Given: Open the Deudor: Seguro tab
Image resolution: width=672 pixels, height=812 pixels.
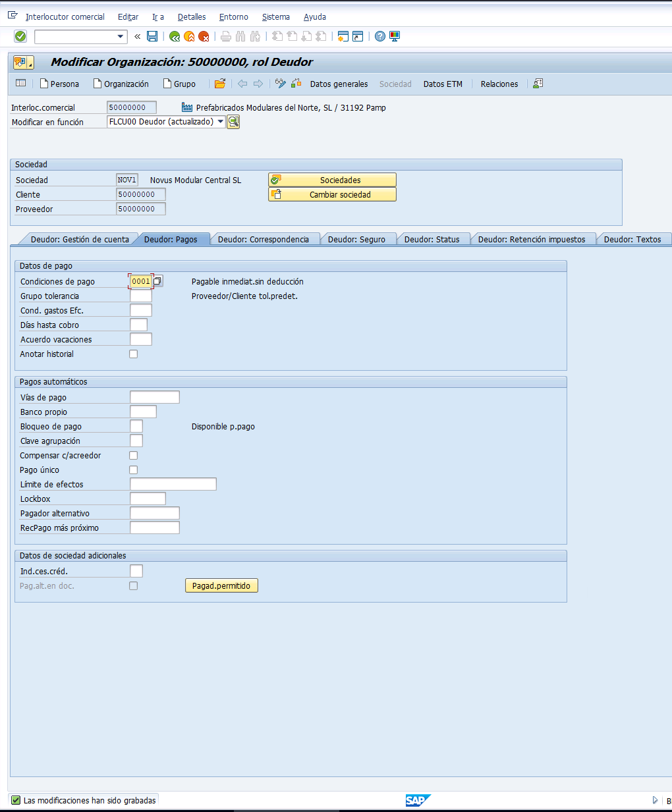Looking at the screenshot, I should pyautogui.click(x=356, y=240).
